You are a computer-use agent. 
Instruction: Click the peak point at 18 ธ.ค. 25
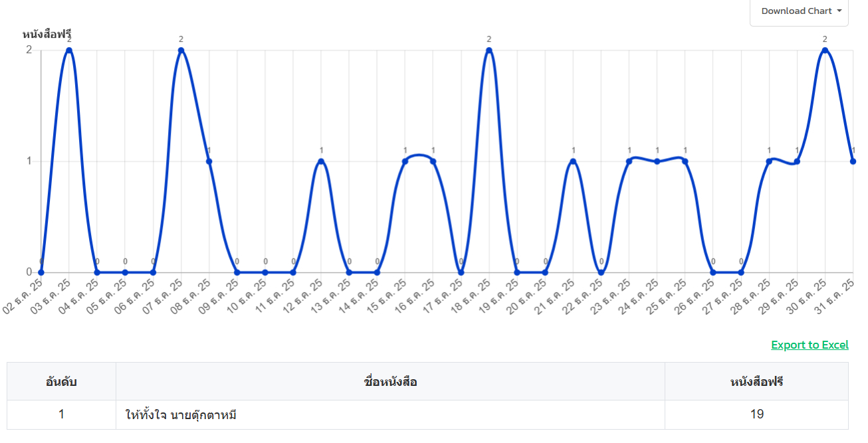[x=489, y=50]
